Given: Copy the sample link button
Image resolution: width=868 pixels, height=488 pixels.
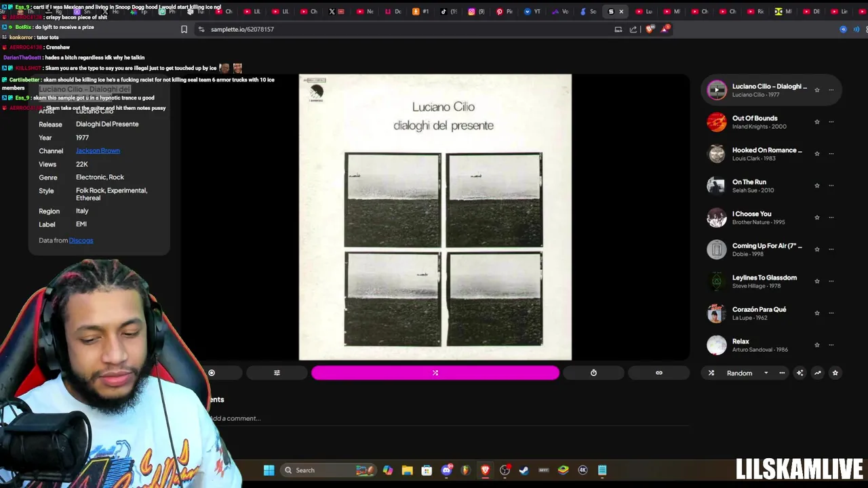Looking at the screenshot, I should click(658, 373).
